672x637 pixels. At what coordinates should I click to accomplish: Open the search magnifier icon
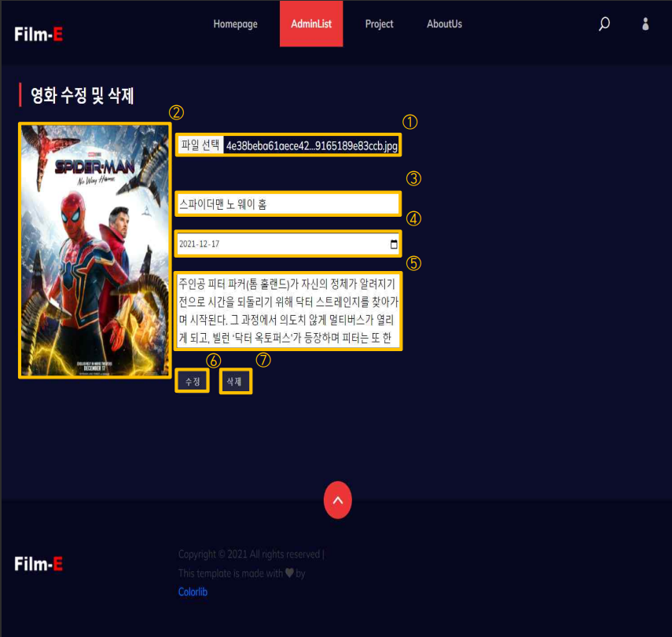click(604, 24)
